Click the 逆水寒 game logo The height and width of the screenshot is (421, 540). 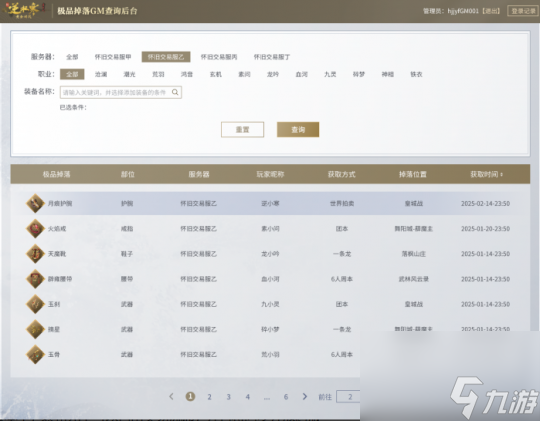click(24, 10)
